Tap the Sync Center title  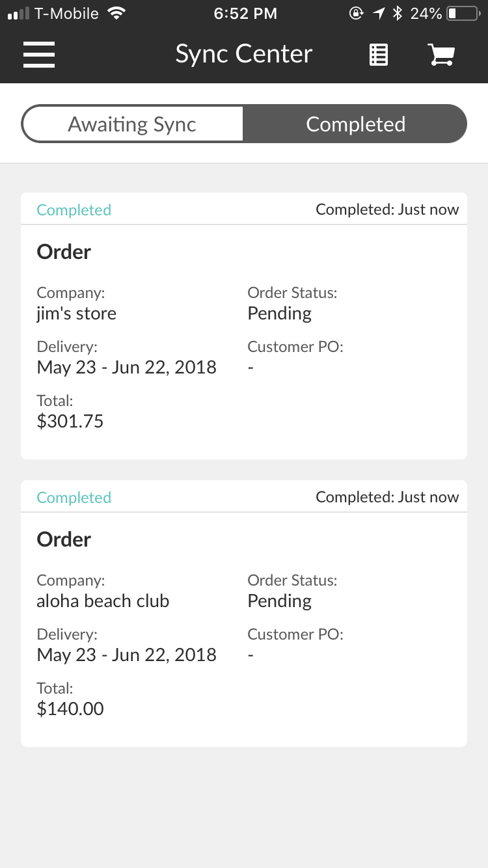[x=244, y=54]
